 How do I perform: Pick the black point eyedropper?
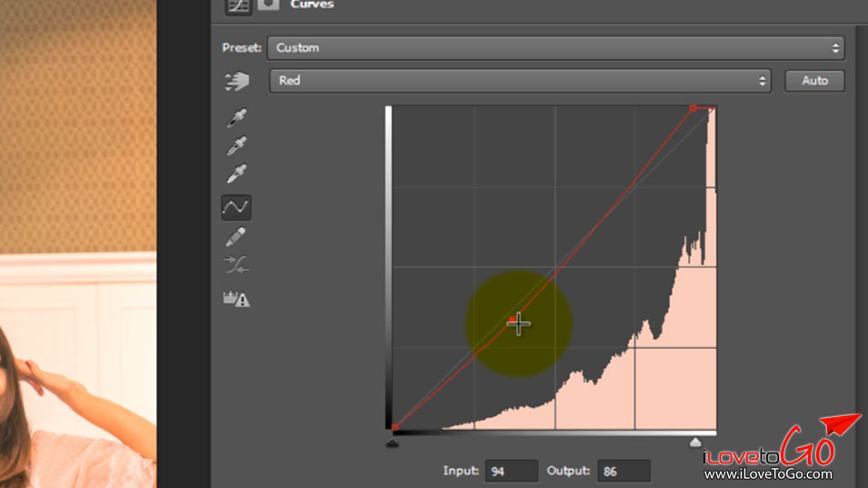click(236, 118)
